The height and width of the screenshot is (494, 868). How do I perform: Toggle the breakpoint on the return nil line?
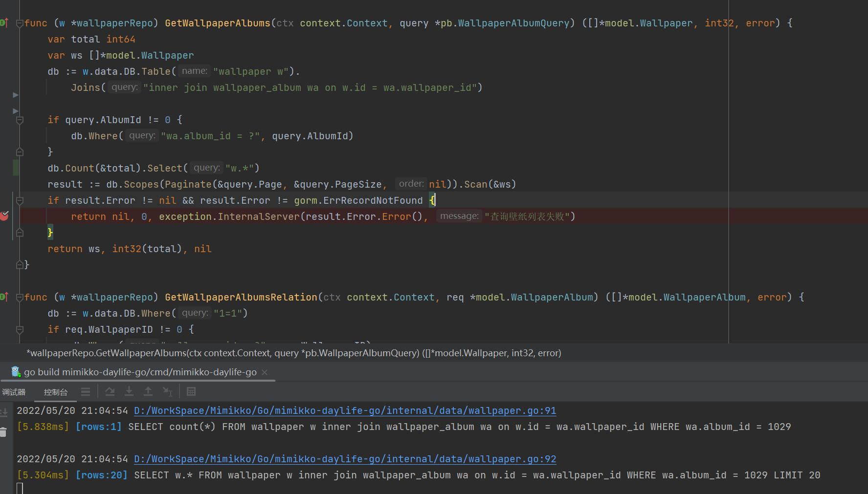[4, 216]
